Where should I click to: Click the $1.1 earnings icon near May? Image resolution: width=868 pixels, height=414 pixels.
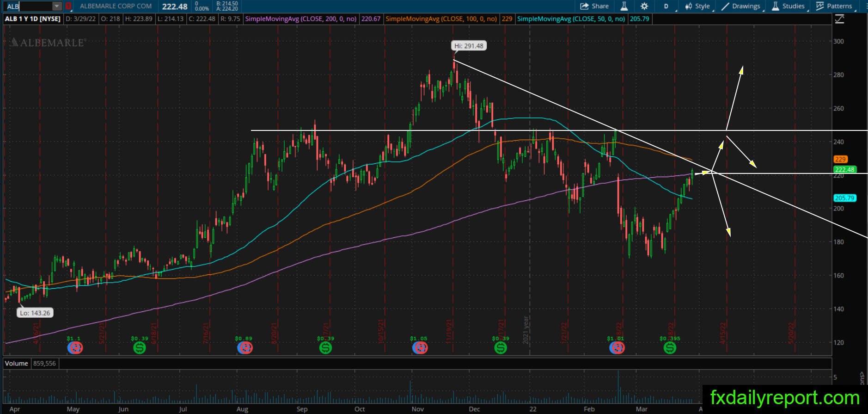[x=74, y=347]
